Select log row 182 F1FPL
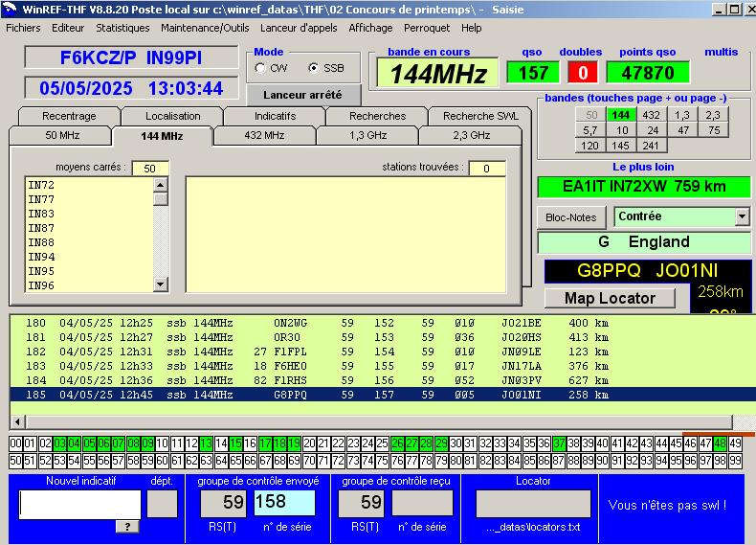Viewport: 756px width, 545px height. (x=383, y=352)
